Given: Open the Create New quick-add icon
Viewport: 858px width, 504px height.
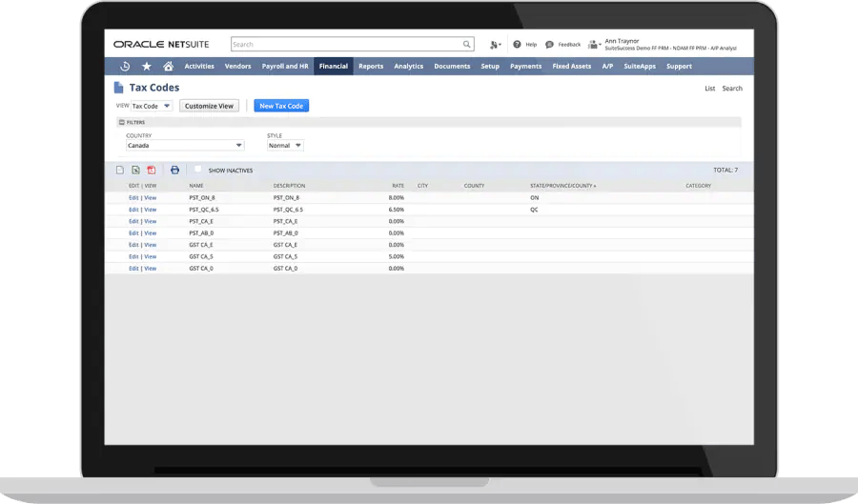Looking at the screenshot, I should 495,45.
